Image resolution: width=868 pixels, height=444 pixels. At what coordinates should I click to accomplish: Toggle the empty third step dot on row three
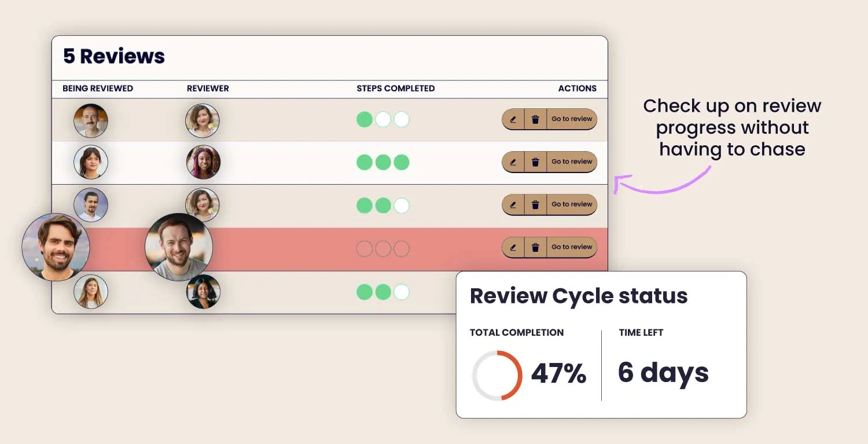(402, 204)
